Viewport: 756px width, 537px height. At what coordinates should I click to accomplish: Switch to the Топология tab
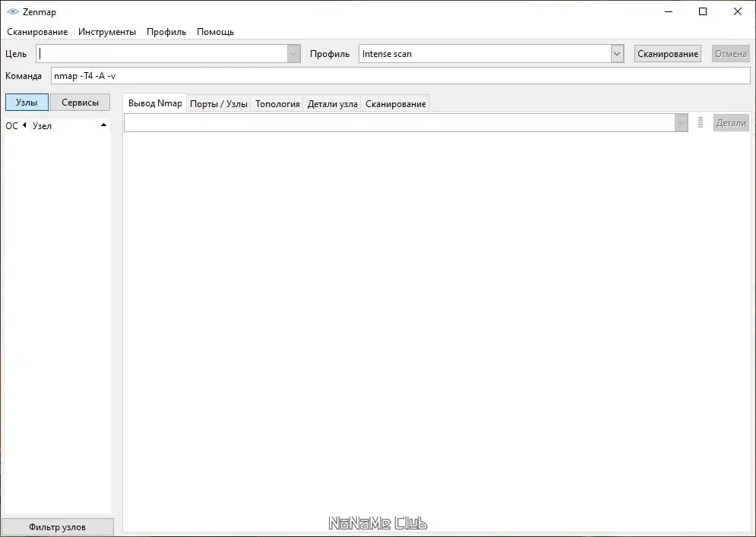(x=277, y=103)
